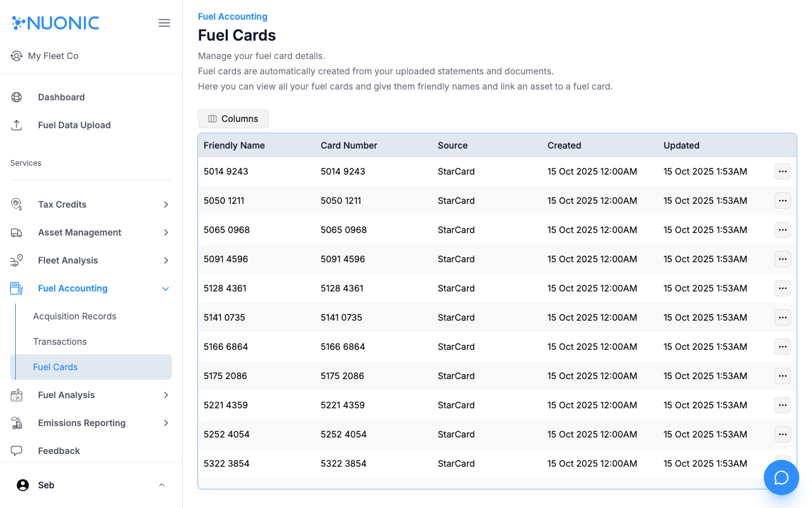Open row actions for card 5221 4359
812x508 pixels.
[x=783, y=405]
